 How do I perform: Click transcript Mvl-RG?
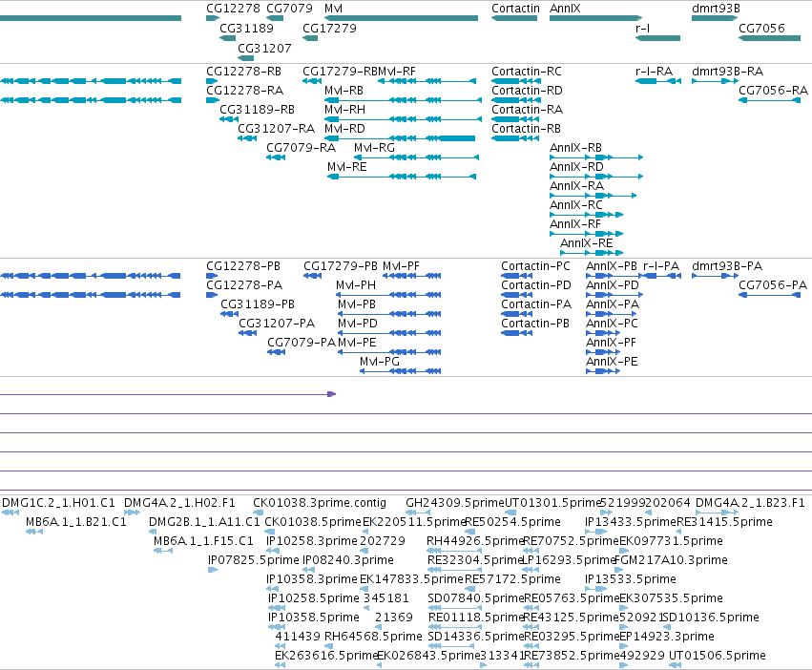[x=416, y=157]
